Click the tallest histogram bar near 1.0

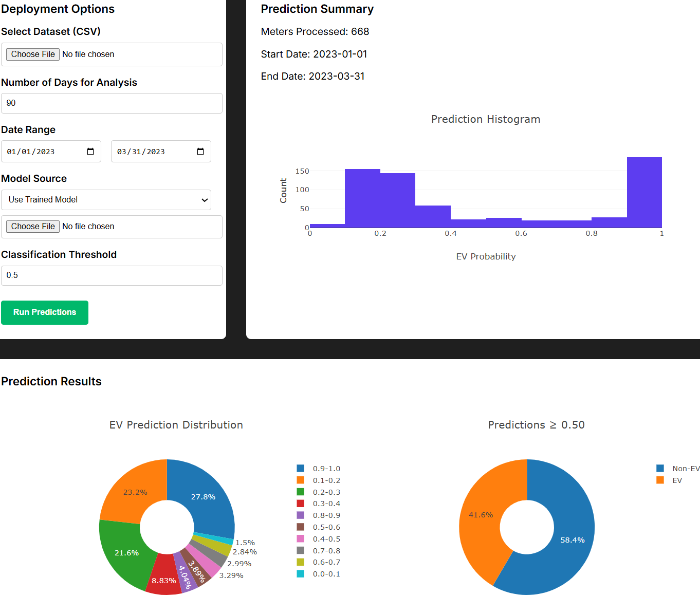coord(643,193)
